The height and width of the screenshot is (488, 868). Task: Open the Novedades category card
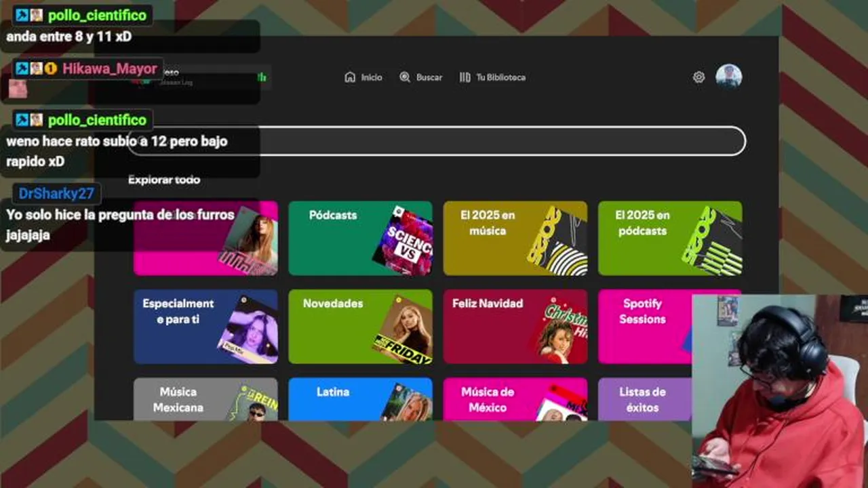(x=360, y=327)
